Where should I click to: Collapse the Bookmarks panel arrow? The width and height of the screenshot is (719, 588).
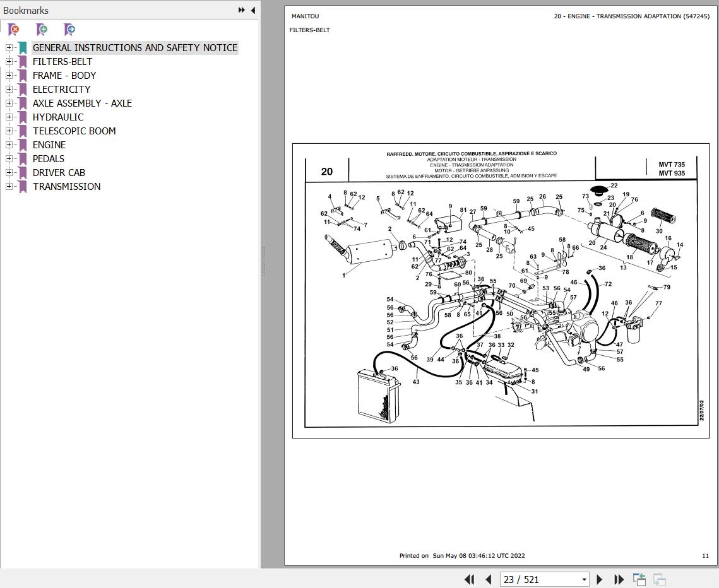253,10
